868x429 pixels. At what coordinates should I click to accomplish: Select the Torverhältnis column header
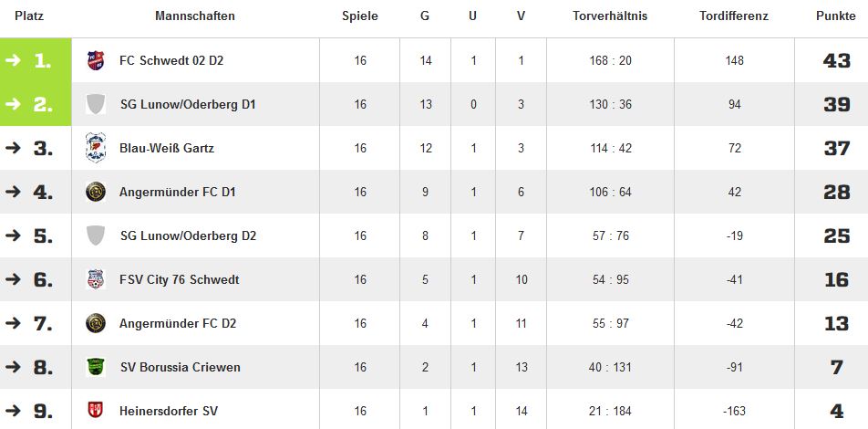coord(610,16)
